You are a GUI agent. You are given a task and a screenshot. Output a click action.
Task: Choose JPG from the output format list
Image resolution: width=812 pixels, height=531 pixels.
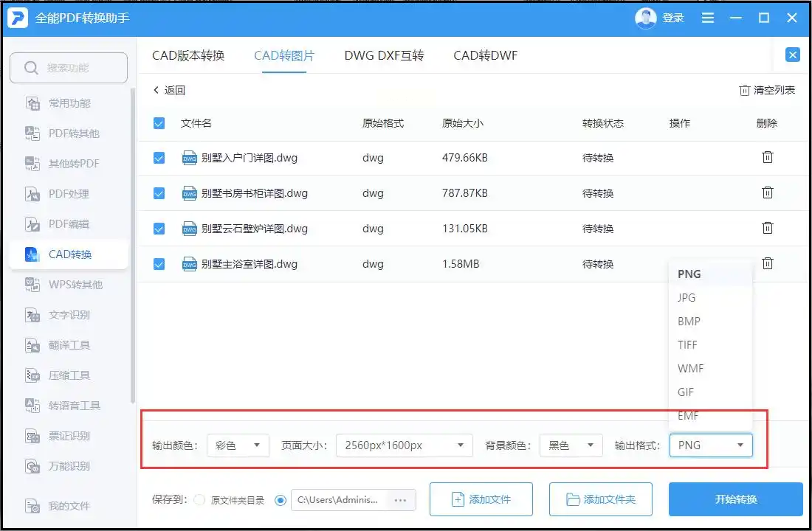687,298
